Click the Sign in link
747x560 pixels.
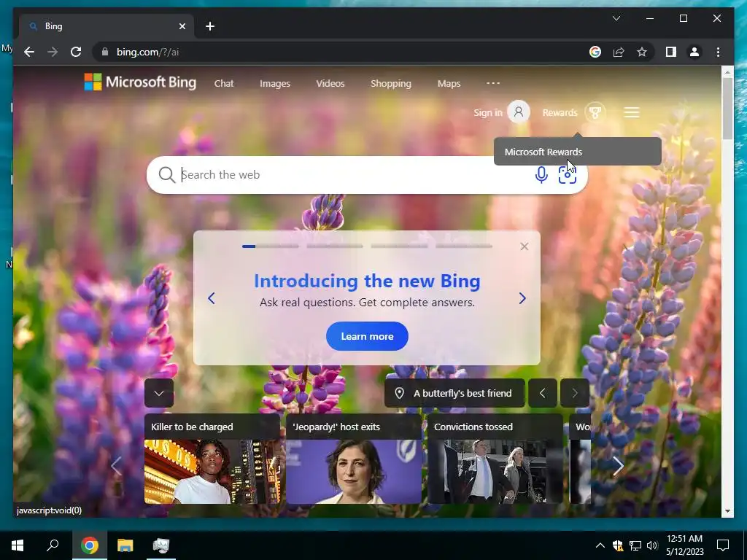coord(488,113)
